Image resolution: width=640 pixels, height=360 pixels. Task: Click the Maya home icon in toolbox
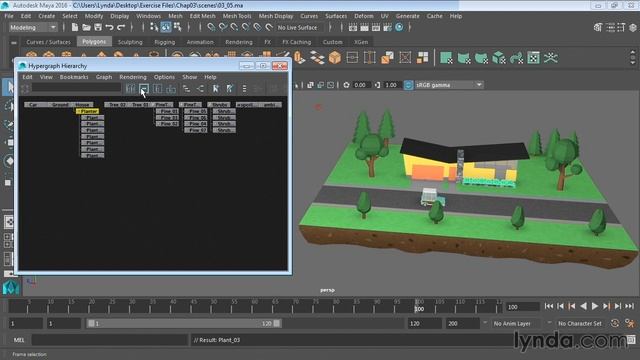click(11, 288)
